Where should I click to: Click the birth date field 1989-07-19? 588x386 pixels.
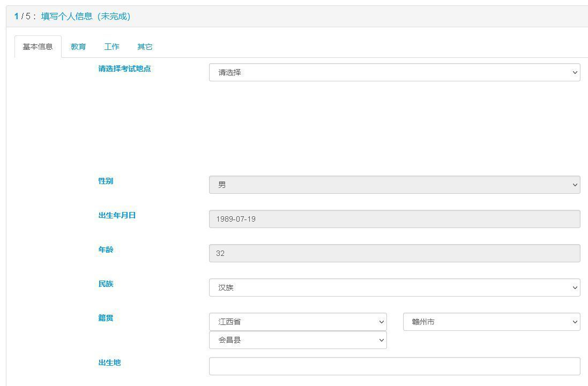tap(394, 219)
